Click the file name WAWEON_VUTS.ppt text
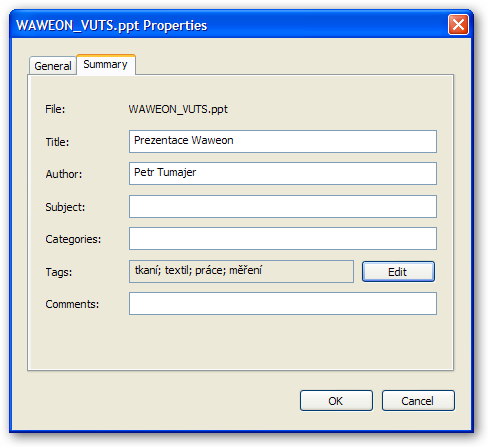The image size is (488, 447). 178,109
